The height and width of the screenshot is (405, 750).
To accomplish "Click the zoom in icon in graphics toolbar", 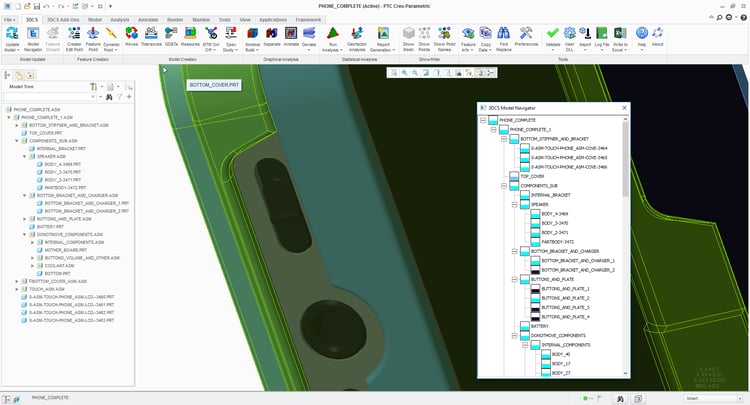I will point(405,73).
